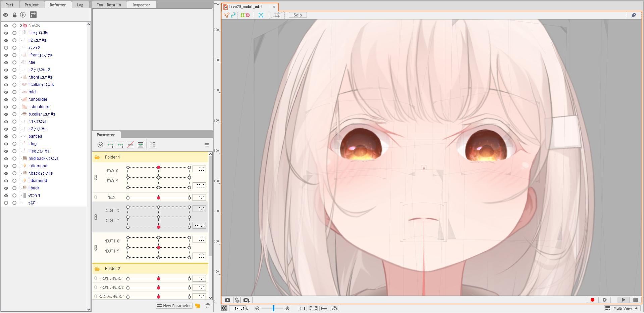Toggle the checkerboard background icon
644x313 pixels.
[x=224, y=308]
